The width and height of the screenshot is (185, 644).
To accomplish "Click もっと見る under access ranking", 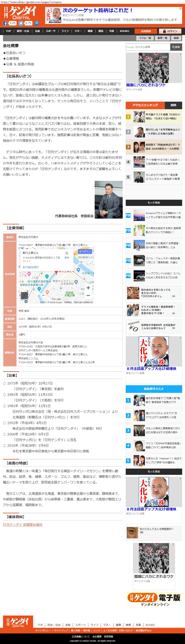I will (154, 203).
